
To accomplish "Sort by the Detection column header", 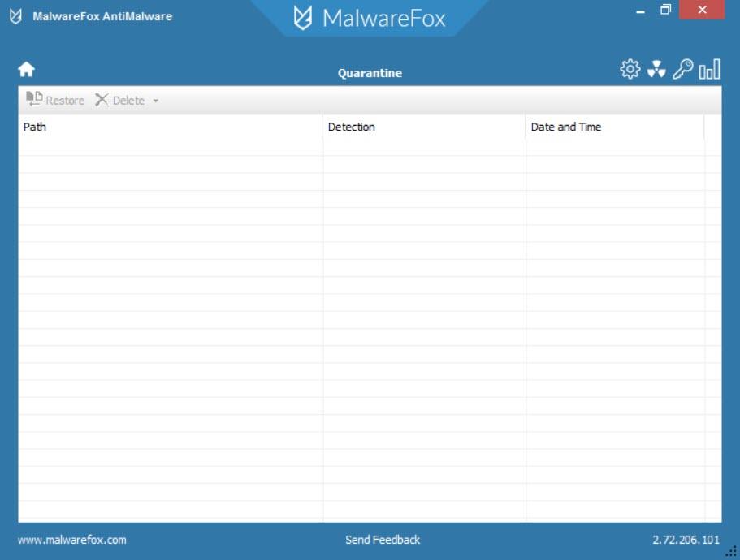I will 424,127.
